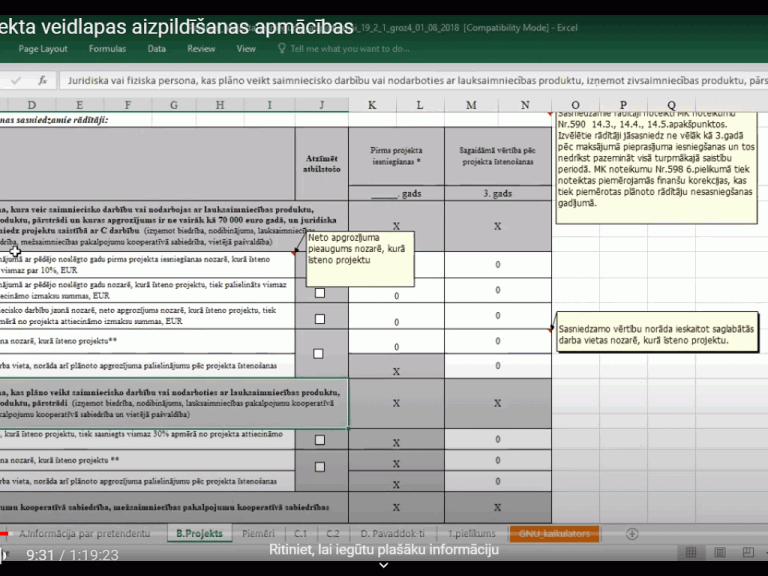Click the Tell me lightbulb icon
This screenshot has height=576, width=768.
[x=282, y=48]
